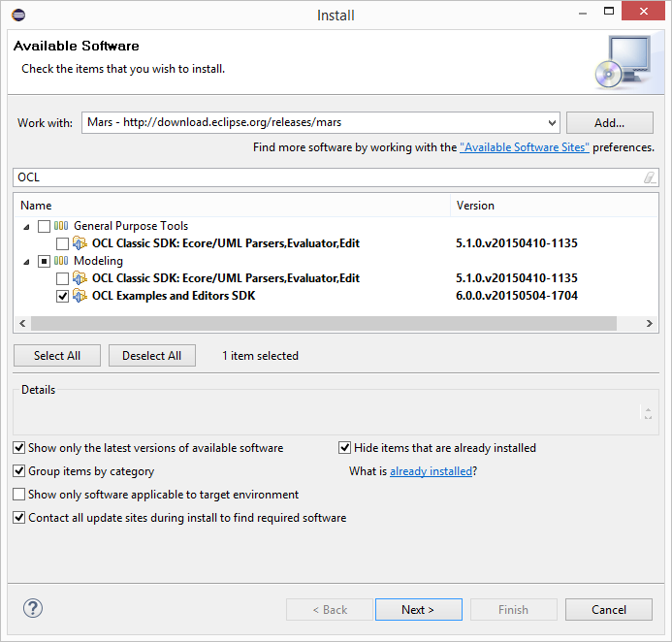Collapse the Modeling category
Viewport: 672px width, 642px height.
tap(26, 262)
